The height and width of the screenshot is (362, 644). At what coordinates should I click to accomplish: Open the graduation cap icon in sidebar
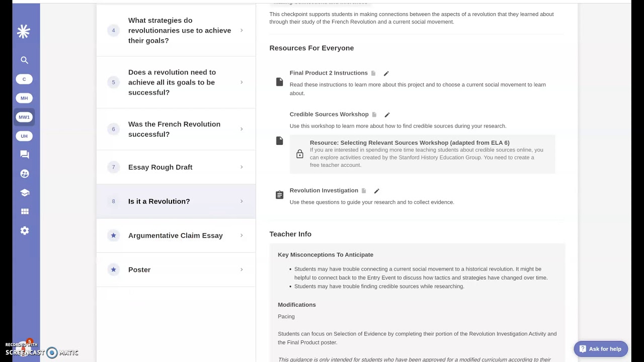24,193
